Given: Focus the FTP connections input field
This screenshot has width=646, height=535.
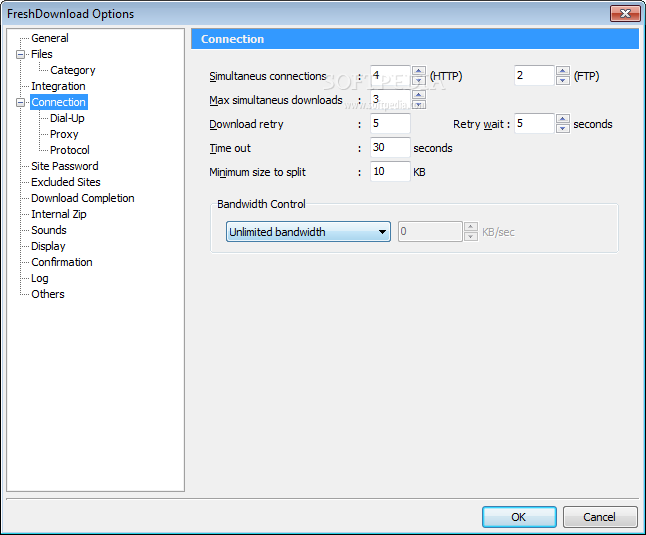Looking at the screenshot, I should click(534, 75).
